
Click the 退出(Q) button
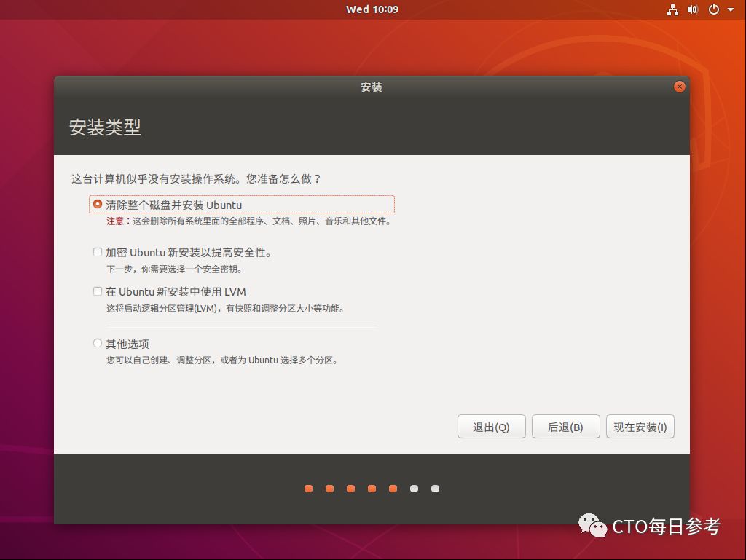point(492,427)
